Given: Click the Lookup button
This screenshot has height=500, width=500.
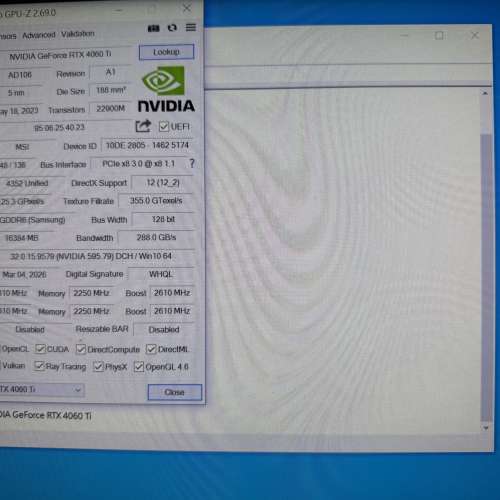Looking at the screenshot, I should [166, 52].
